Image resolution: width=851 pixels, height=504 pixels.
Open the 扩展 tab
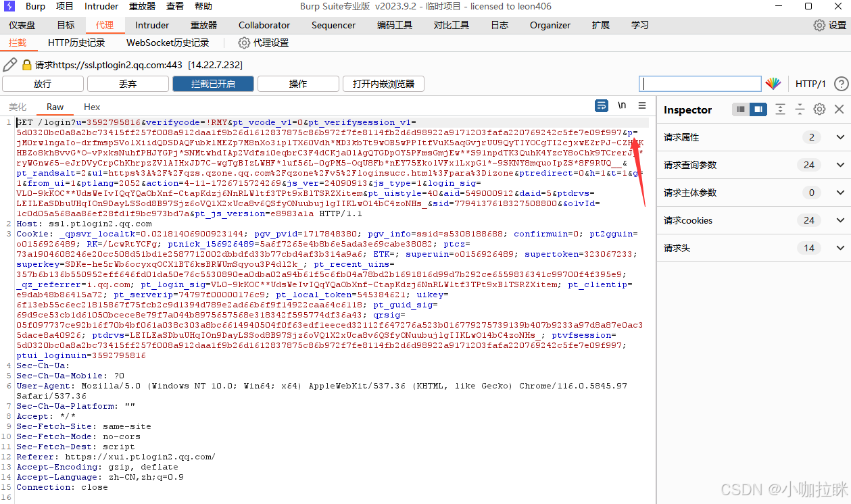[600, 25]
